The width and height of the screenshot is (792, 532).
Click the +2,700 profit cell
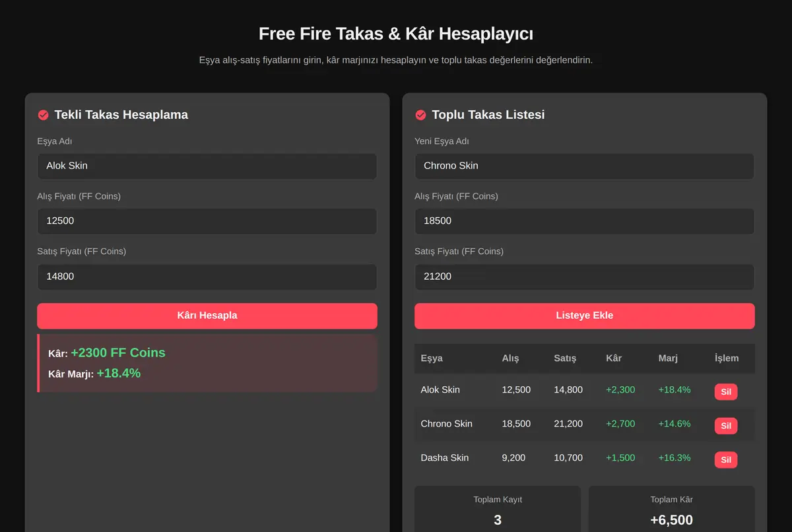click(x=620, y=424)
